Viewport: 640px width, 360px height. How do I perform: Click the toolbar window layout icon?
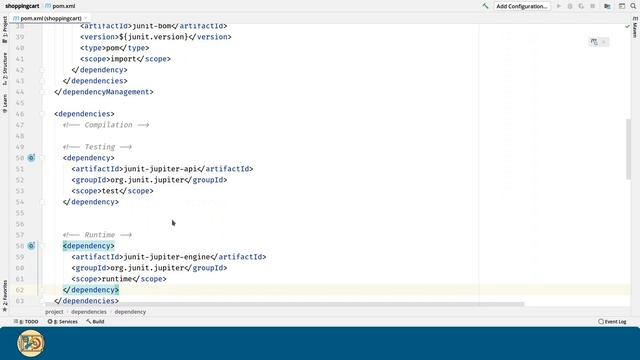tap(622, 6)
